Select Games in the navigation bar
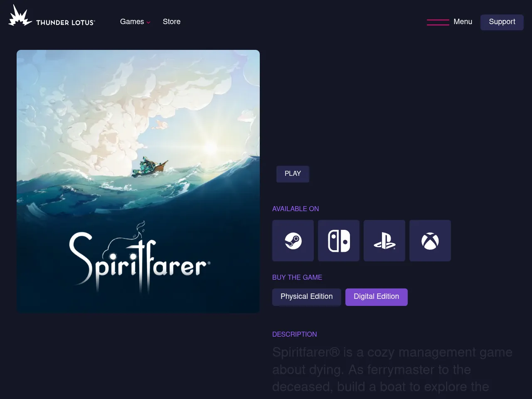The height and width of the screenshot is (399, 532). click(x=132, y=22)
